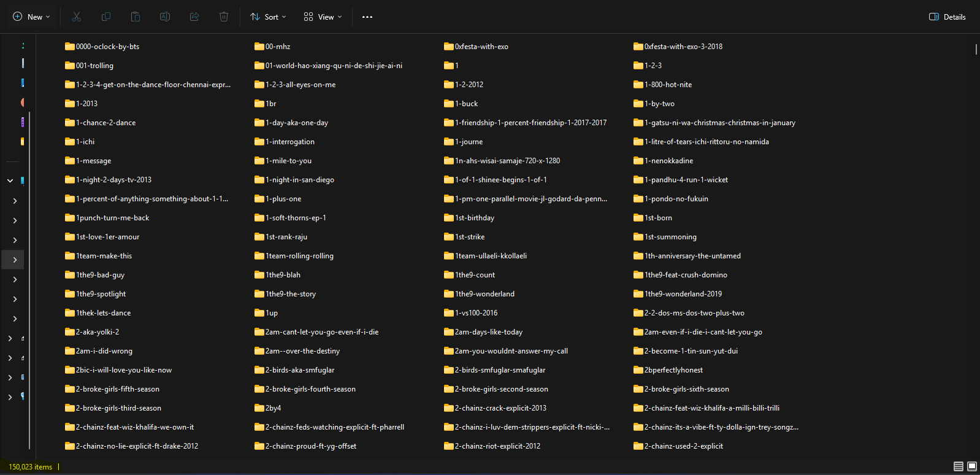
Task: Switch to large thumbnails view in status bar
Action: click(972, 467)
